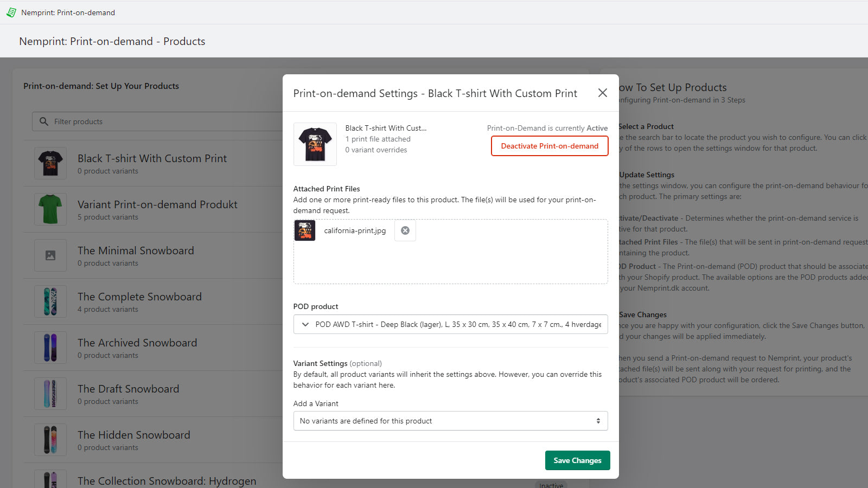The width and height of the screenshot is (868, 488).
Task: Click the Save Changes button
Action: [x=578, y=460]
